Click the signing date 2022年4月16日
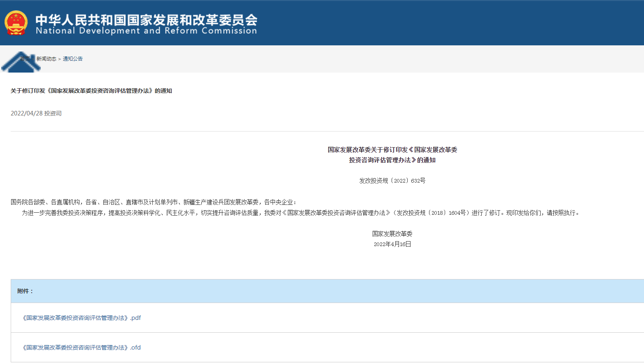Image resolution: width=644 pixels, height=364 pixels. 392,244
